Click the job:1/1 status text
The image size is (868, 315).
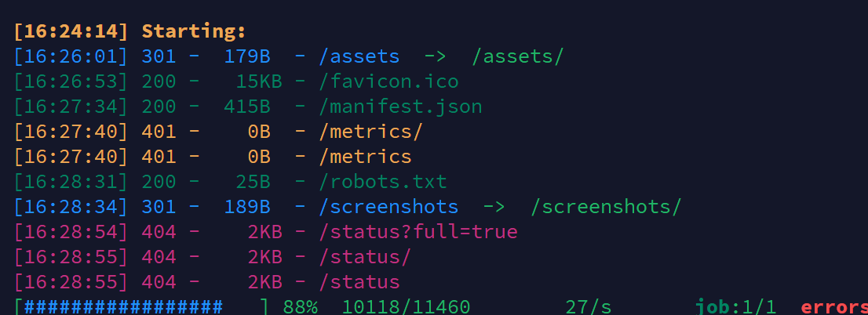tap(735, 306)
